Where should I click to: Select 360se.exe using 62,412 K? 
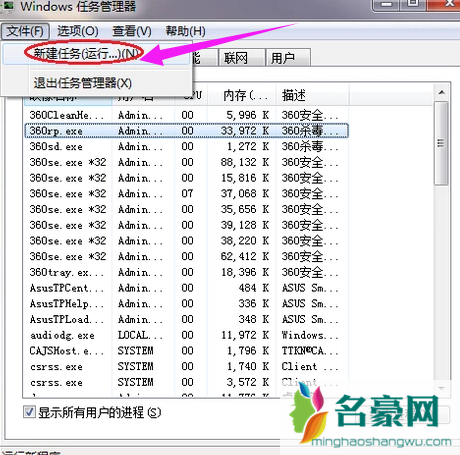pyautogui.click(x=187, y=256)
